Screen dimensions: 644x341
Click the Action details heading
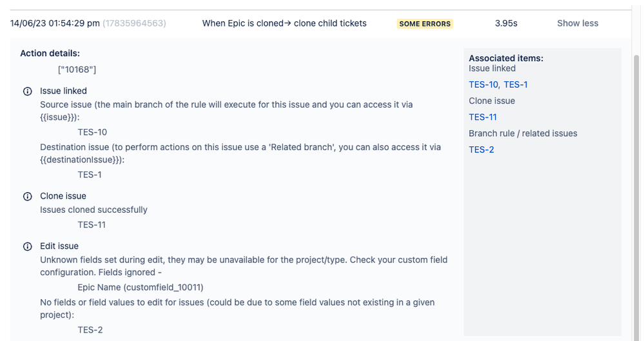coord(50,54)
